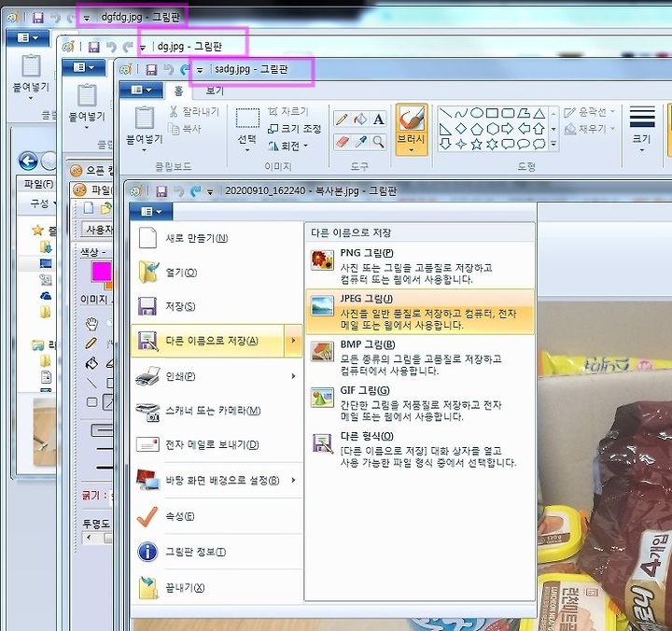Click 자르기 crop in sadg.jpg window
This screenshot has height=631, width=672.
coord(288,111)
